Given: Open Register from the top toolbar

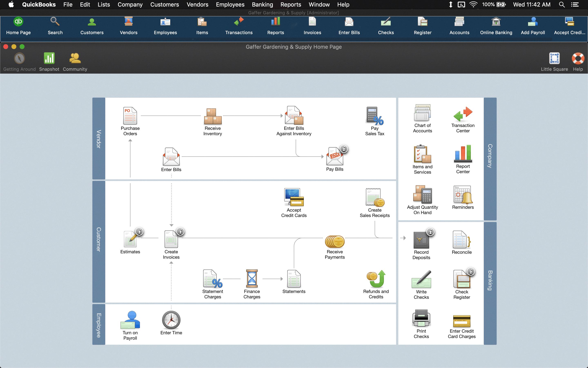Looking at the screenshot, I should (423, 26).
